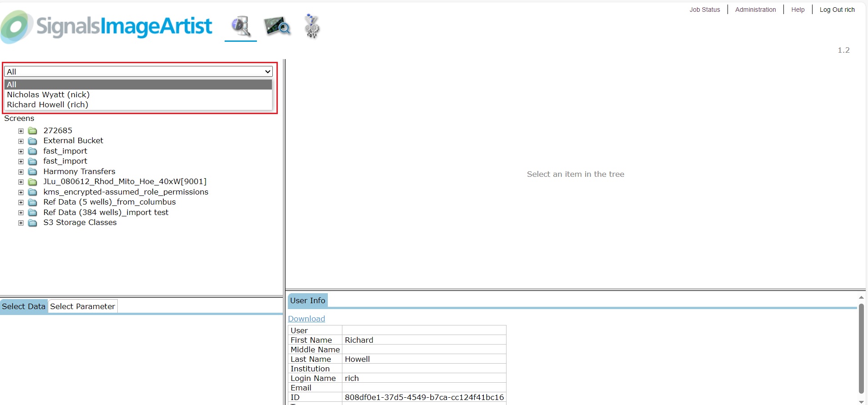Select the External Bucket tree item

click(73, 140)
